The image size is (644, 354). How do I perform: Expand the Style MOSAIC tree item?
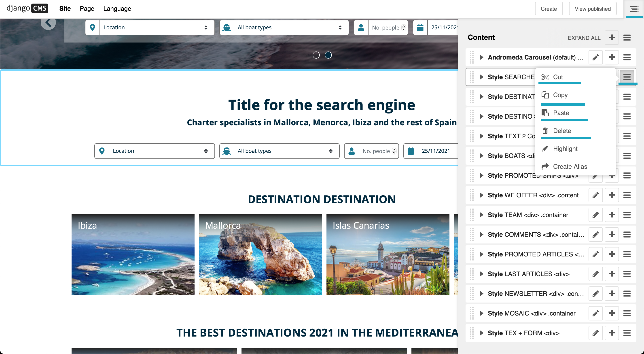point(481,313)
